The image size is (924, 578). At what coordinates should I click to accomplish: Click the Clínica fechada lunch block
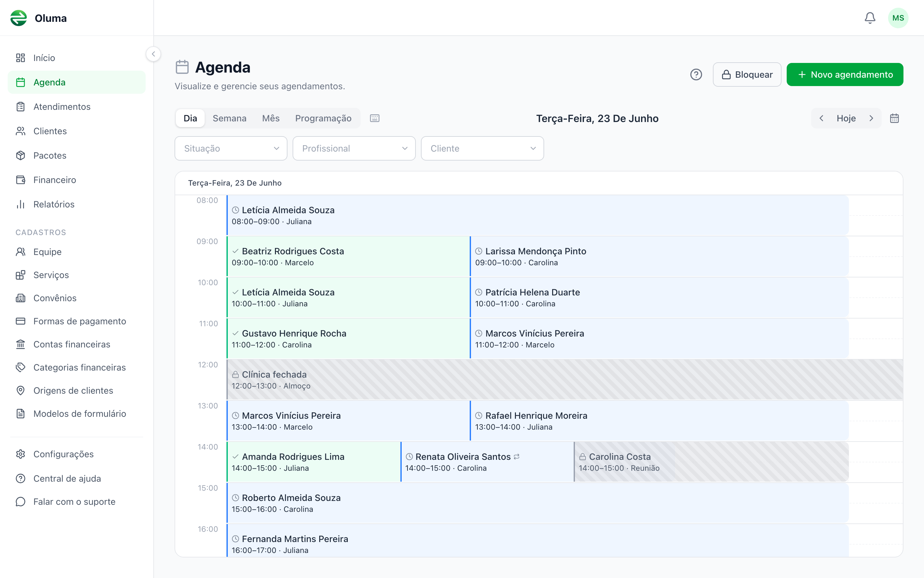(x=565, y=380)
